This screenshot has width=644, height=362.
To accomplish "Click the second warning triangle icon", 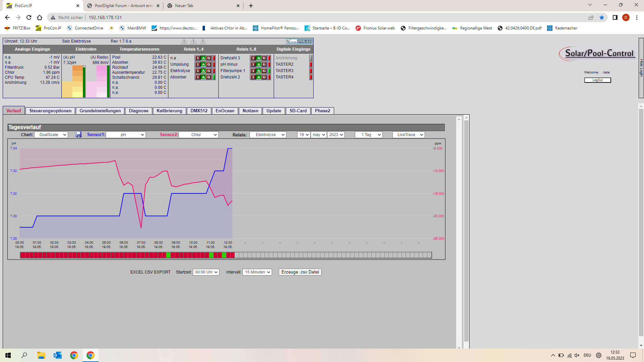I will tap(194, 41).
